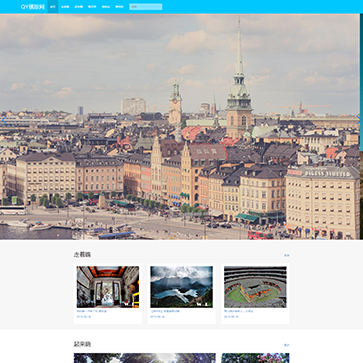Open the last navigation item before search
This screenshot has width=363, height=363.
point(119,7)
